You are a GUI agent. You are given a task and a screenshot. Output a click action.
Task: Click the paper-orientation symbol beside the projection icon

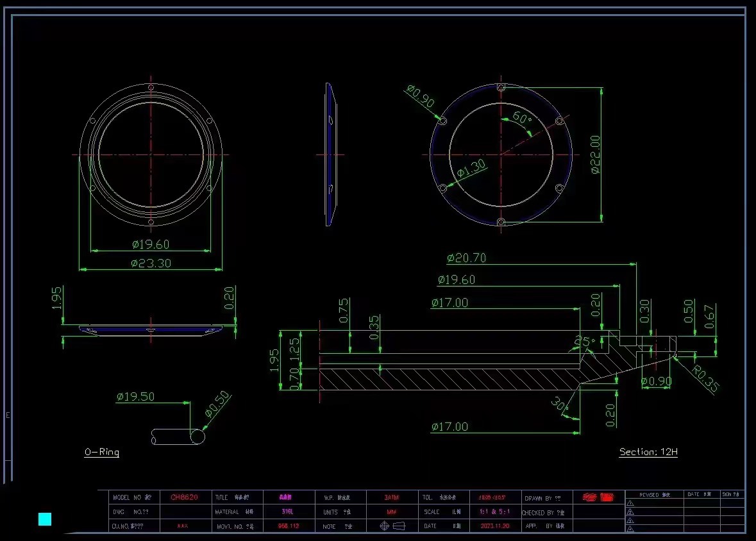pyautogui.click(x=399, y=526)
